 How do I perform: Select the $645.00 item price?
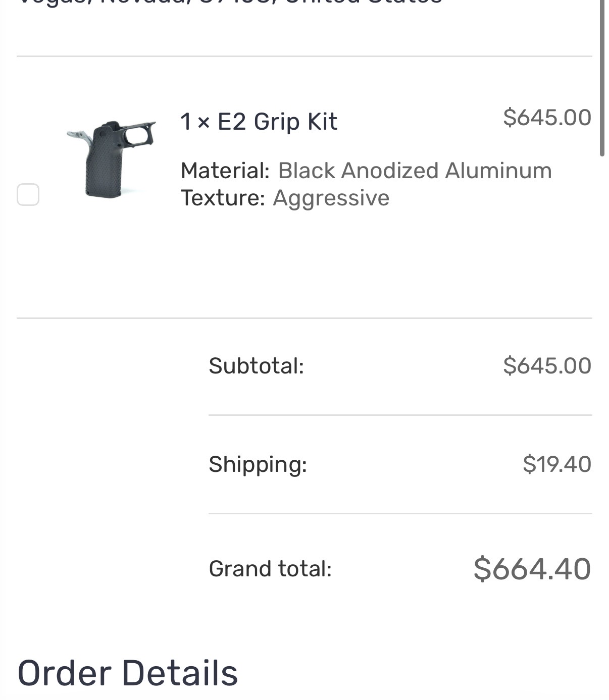[547, 118]
